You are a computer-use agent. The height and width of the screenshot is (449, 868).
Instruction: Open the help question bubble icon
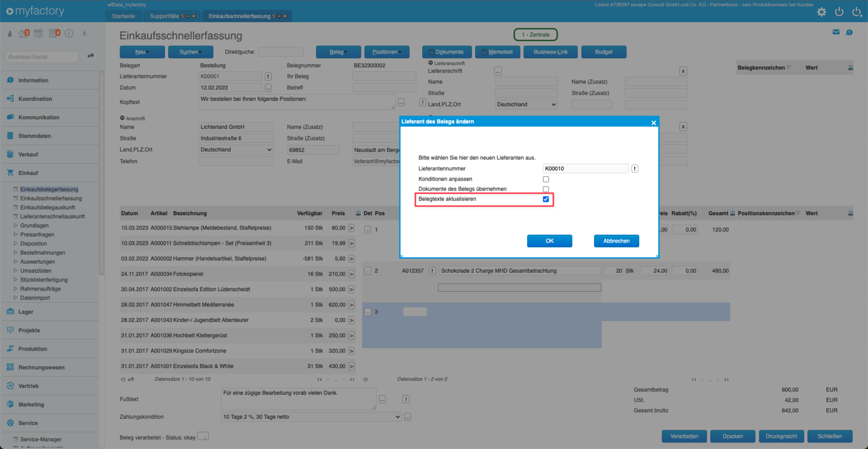[x=850, y=33]
